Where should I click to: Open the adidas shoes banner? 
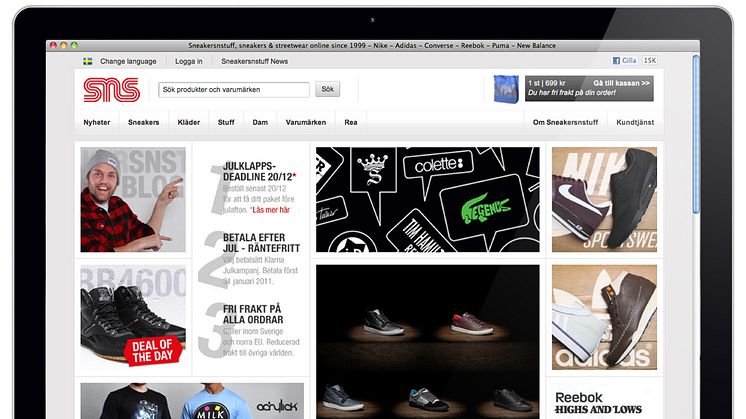click(x=604, y=317)
